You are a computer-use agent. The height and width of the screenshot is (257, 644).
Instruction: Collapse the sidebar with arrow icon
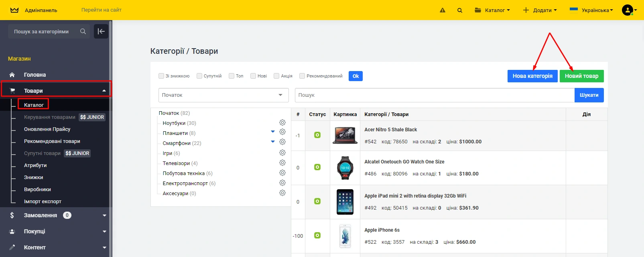click(x=101, y=31)
